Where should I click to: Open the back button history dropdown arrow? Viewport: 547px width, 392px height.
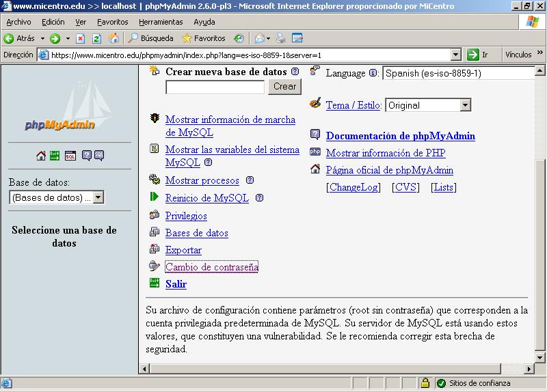click(42, 39)
